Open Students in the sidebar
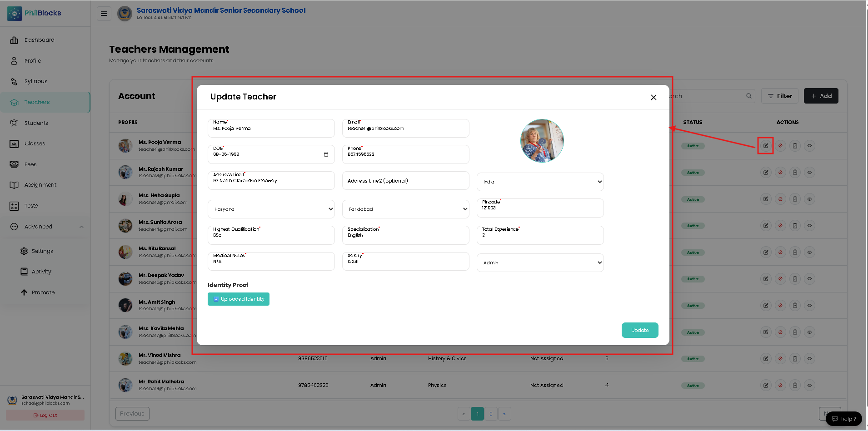Screen dimensions: 868x431 [x=36, y=123]
